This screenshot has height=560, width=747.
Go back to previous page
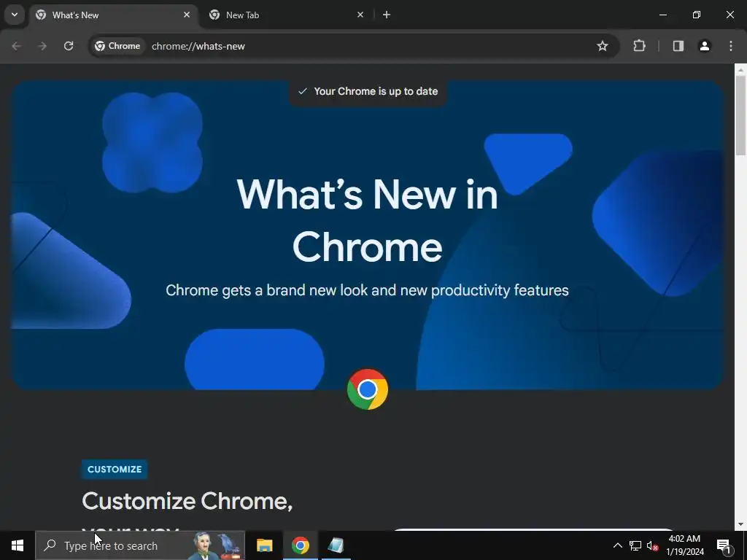click(16, 46)
